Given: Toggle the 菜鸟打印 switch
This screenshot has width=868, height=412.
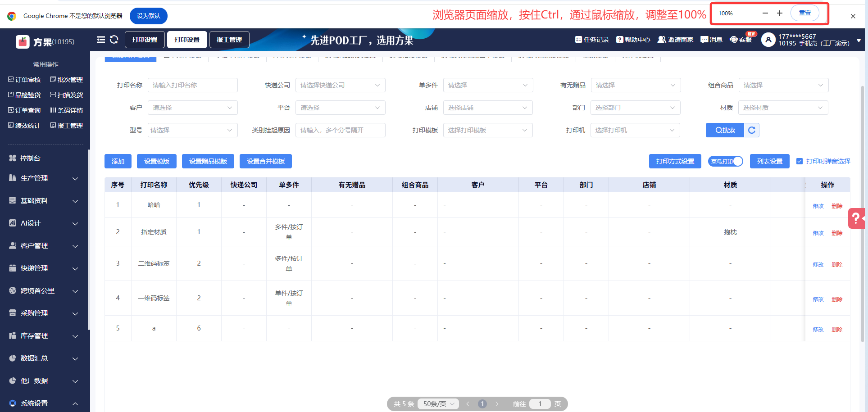Looking at the screenshot, I should click(726, 161).
